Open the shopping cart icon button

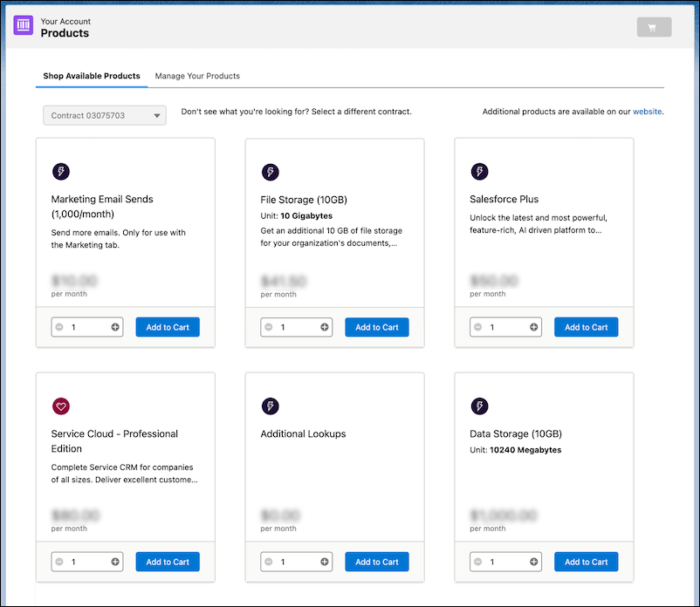(654, 27)
